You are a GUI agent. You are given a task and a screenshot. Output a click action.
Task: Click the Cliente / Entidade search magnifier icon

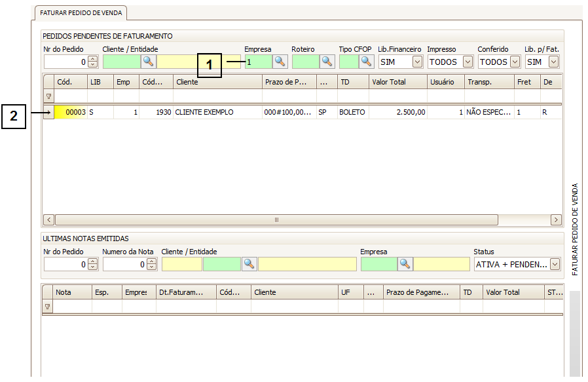pyautogui.click(x=149, y=62)
